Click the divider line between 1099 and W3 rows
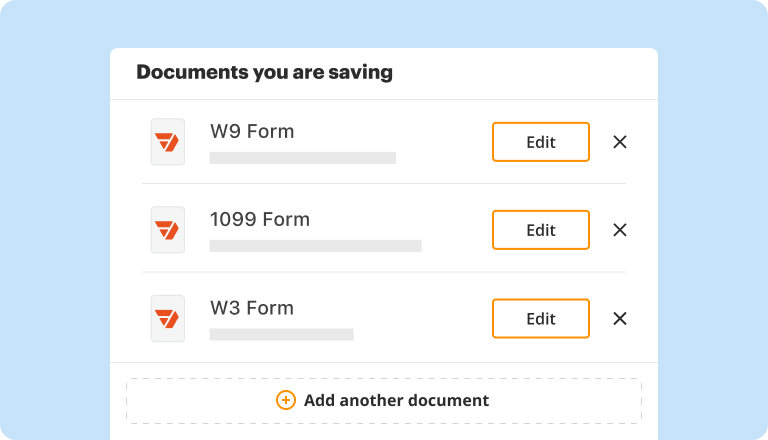 pos(384,272)
